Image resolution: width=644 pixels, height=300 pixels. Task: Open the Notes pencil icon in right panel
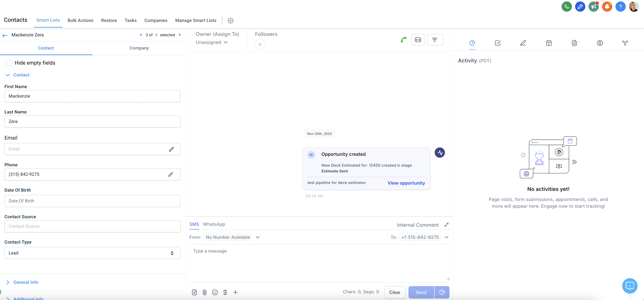[x=523, y=43]
